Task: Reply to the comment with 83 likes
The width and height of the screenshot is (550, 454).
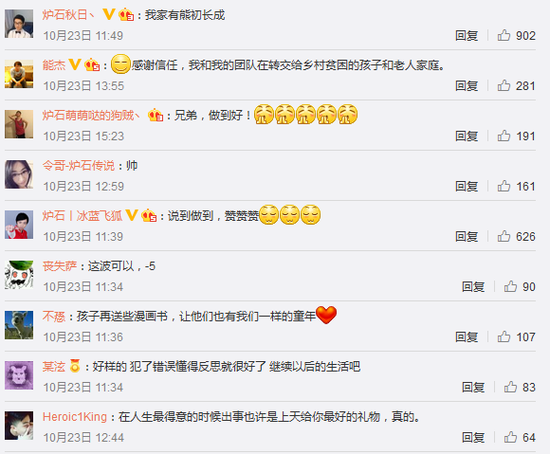Action: 473,387
